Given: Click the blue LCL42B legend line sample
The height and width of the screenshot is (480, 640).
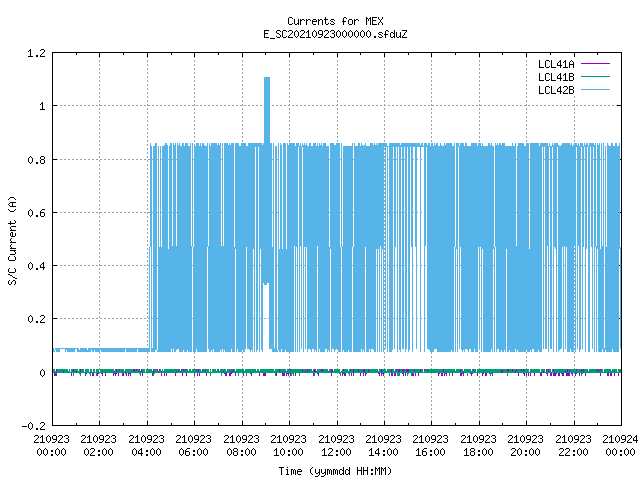Looking at the screenshot, I should tap(595, 90).
